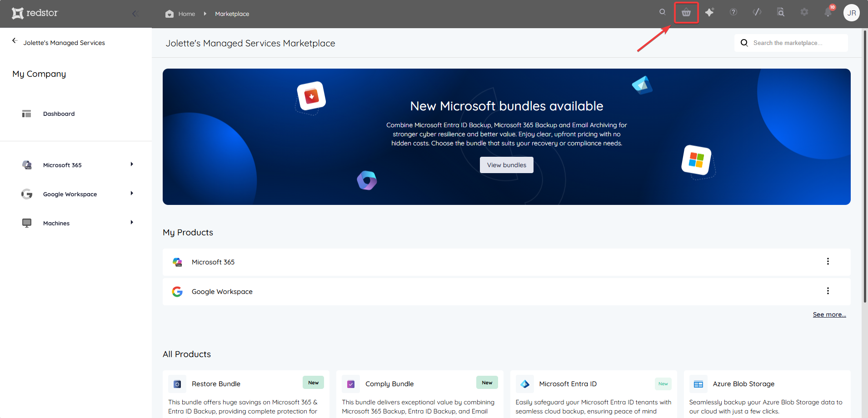
Task: Click the page vertical scrollbar
Action: (865, 166)
